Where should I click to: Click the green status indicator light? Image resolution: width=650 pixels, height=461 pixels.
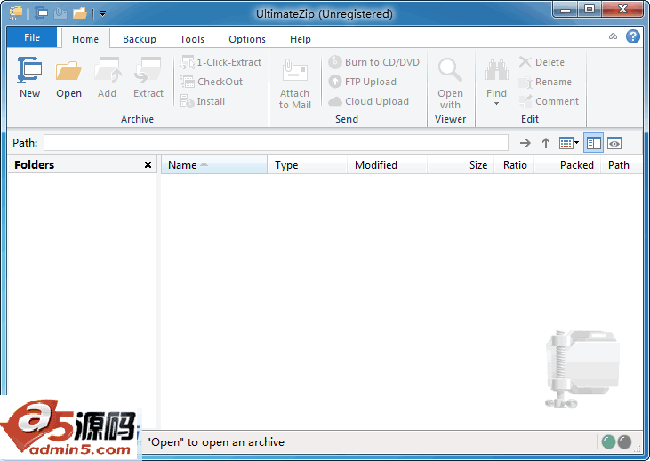tap(608, 442)
